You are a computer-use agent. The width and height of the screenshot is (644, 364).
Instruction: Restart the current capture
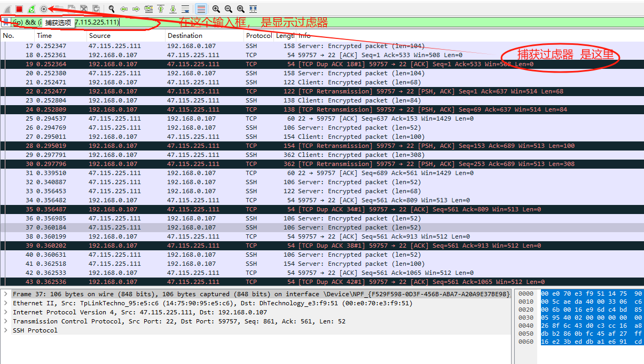(32, 9)
